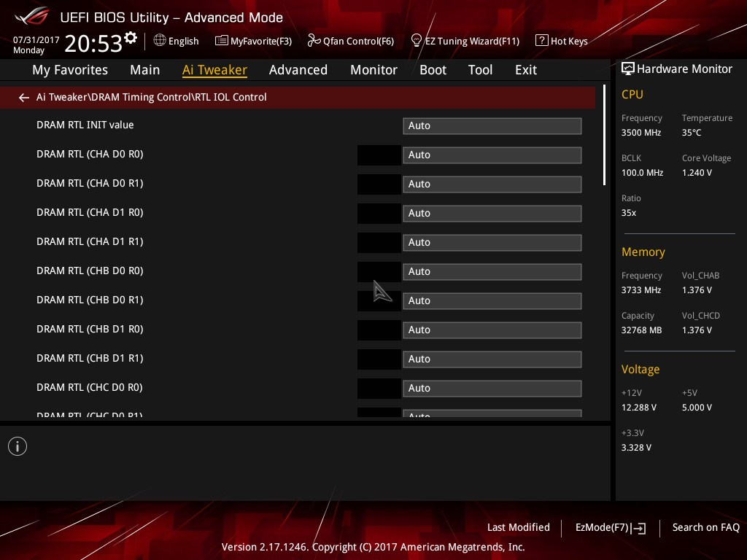Select the DRAM RTL (CHA D1 R1) label

pyautogui.click(x=90, y=242)
